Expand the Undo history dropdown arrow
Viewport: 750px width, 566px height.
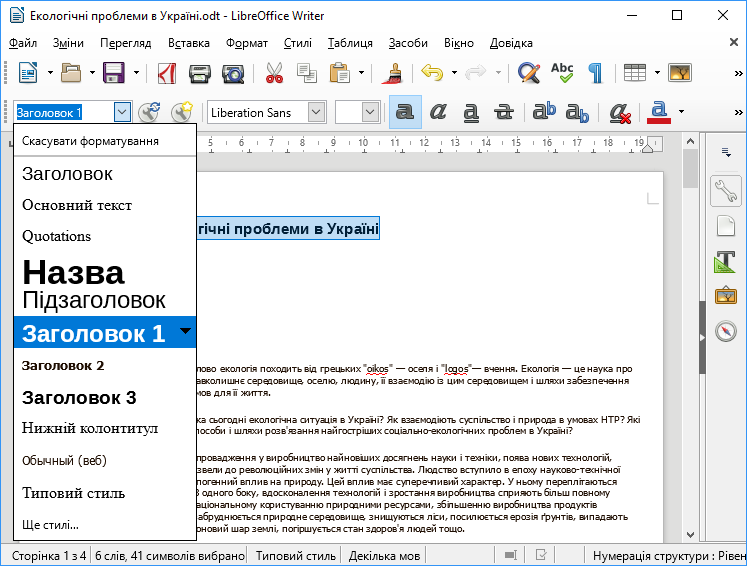[x=454, y=73]
